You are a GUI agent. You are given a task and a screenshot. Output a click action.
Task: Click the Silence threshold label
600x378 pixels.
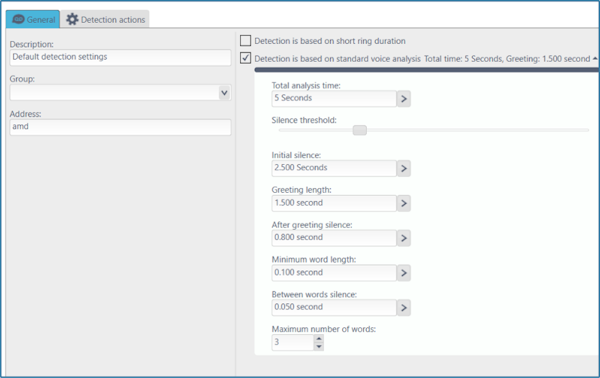tap(304, 120)
